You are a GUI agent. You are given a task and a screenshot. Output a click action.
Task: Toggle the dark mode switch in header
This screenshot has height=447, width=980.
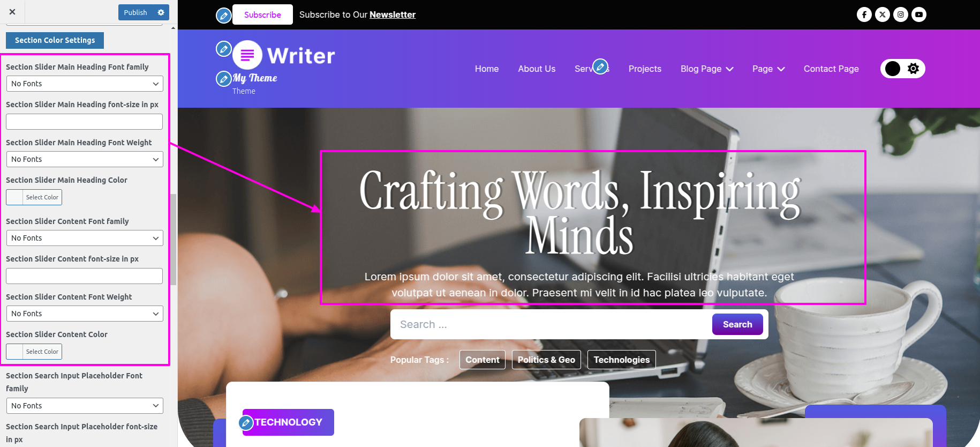[902, 69]
